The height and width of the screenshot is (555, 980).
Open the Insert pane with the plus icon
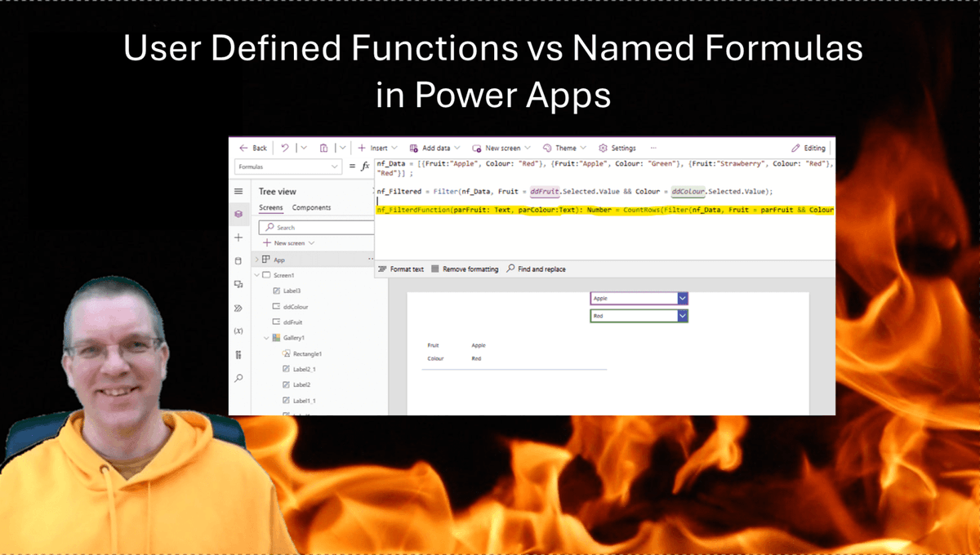point(238,237)
